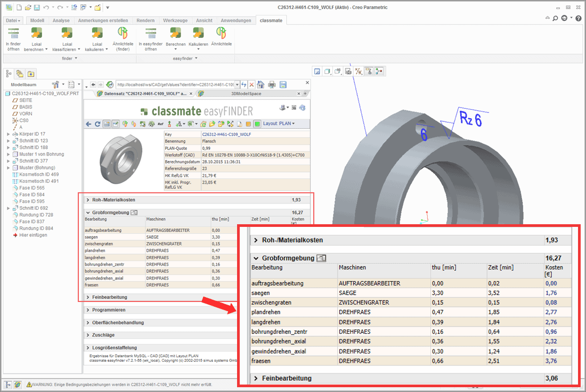Click the browser home icon
Image resolution: width=586 pixels, height=392 pixels.
[x=261, y=85]
